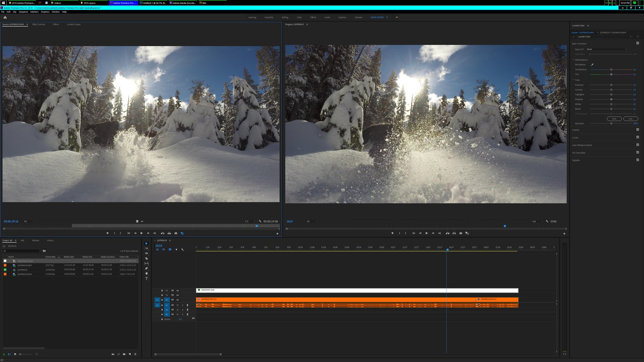This screenshot has height=362, width=644.
Task: Toggle the Creative section checkbox
Action: pos(638,130)
